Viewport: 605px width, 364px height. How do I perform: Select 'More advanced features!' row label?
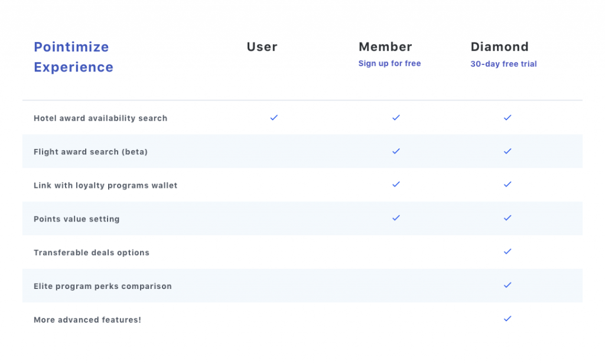(87, 320)
